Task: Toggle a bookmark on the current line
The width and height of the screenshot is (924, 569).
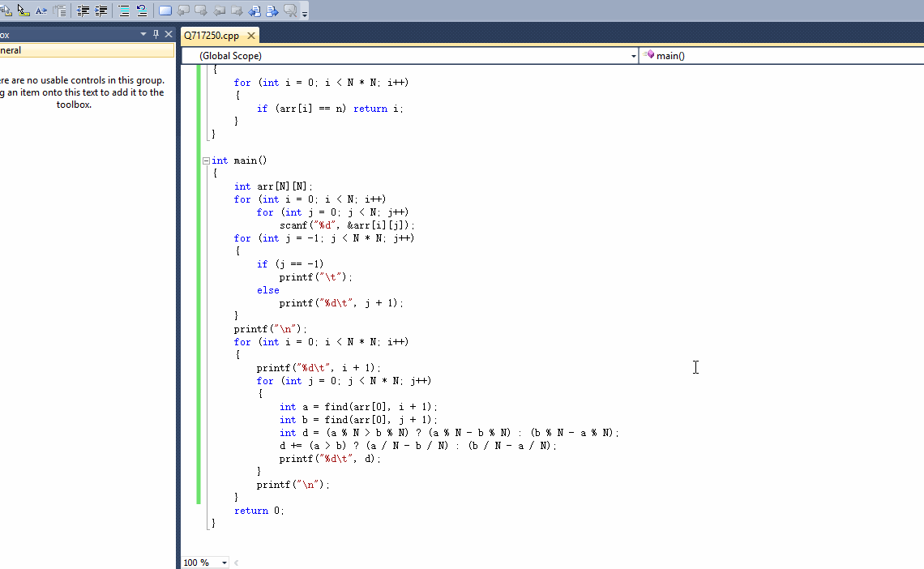Action: (x=165, y=11)
